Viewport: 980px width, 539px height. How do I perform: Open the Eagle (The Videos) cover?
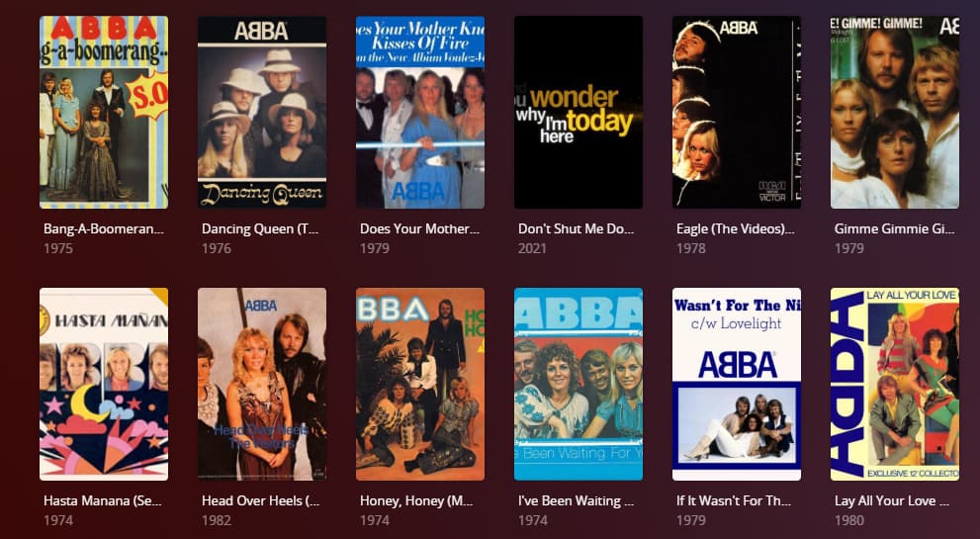(x=737, y=112)
